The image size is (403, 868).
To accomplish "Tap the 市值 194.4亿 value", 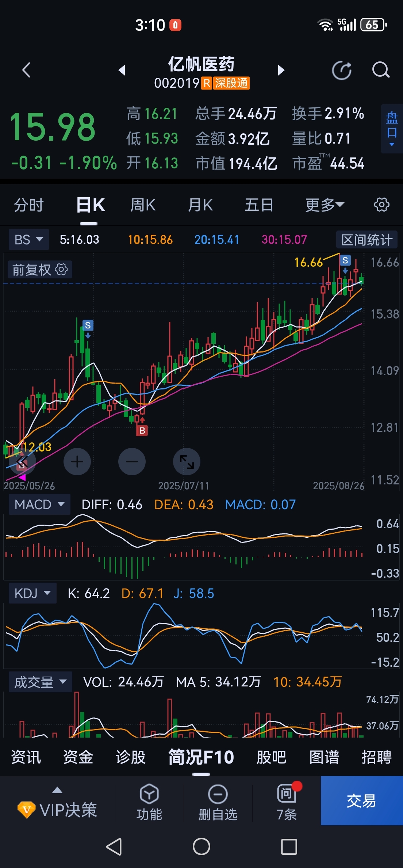I will [237, 163].
